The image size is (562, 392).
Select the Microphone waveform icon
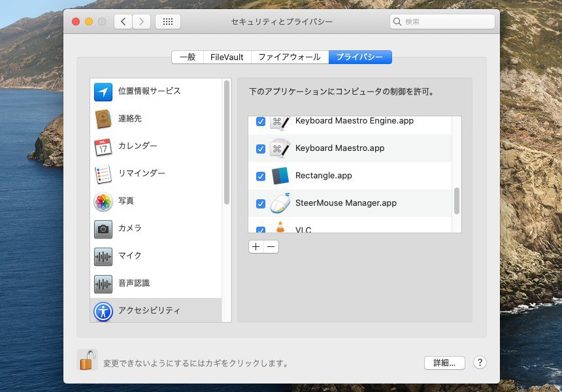coord(103,256)
